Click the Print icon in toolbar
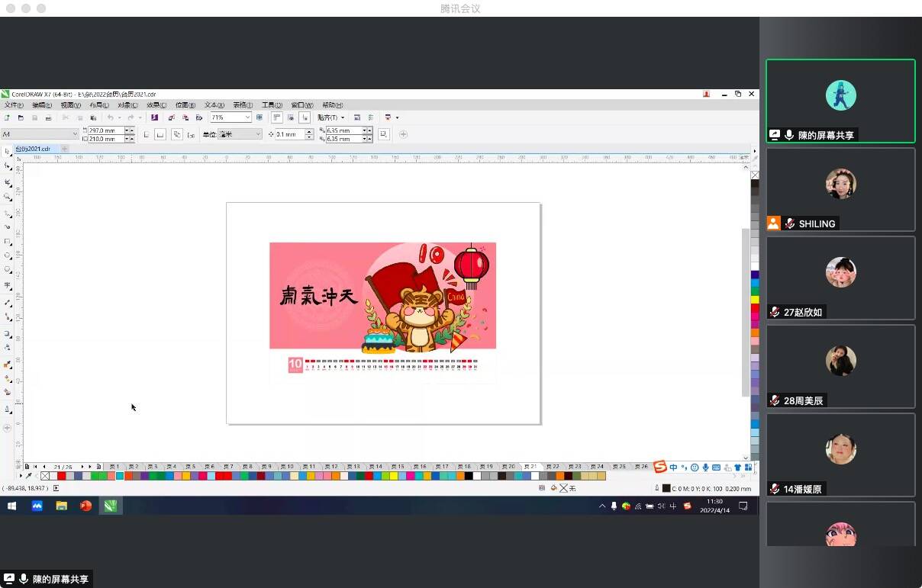This screenshot has width=922, height=588. click(x=48, y=117)
